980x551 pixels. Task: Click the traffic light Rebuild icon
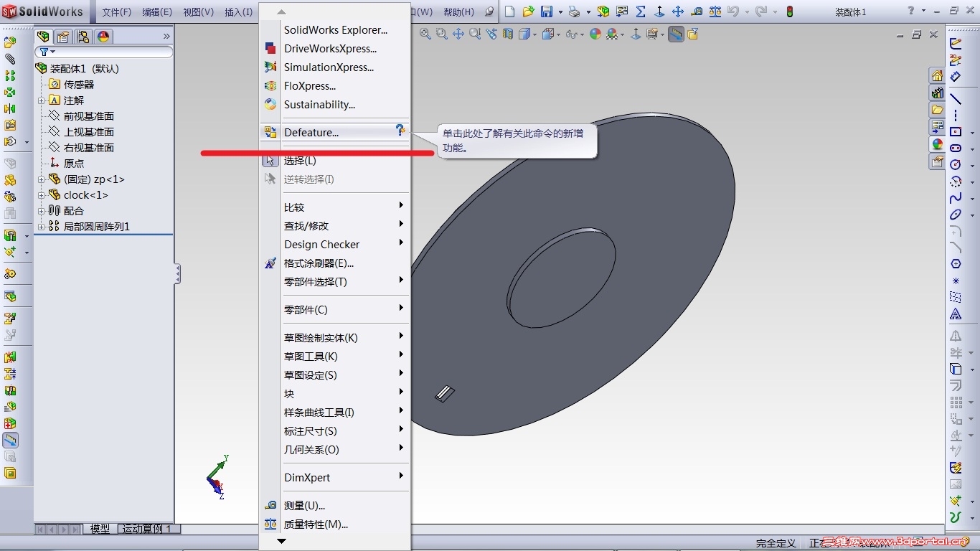[790, 11]
